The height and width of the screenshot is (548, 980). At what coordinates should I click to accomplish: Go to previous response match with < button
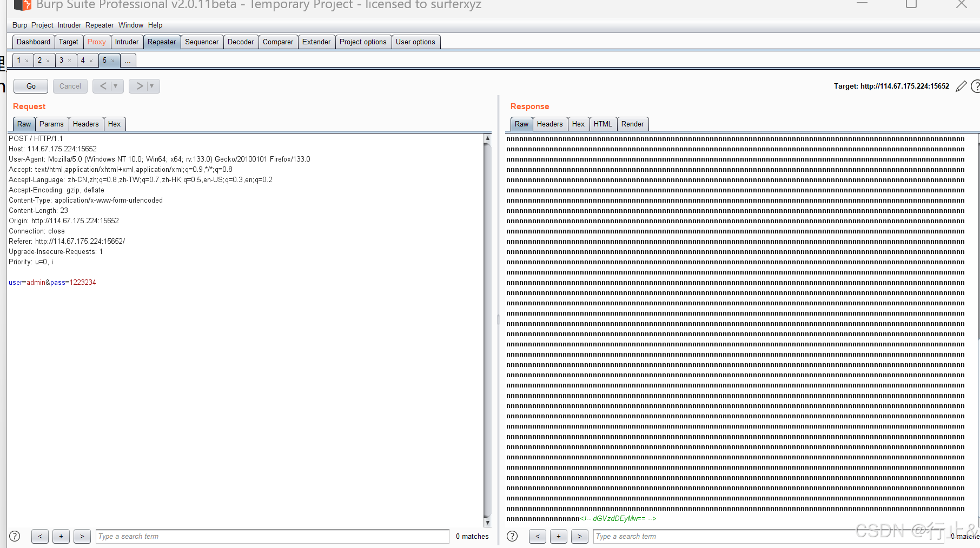[537, 536]
